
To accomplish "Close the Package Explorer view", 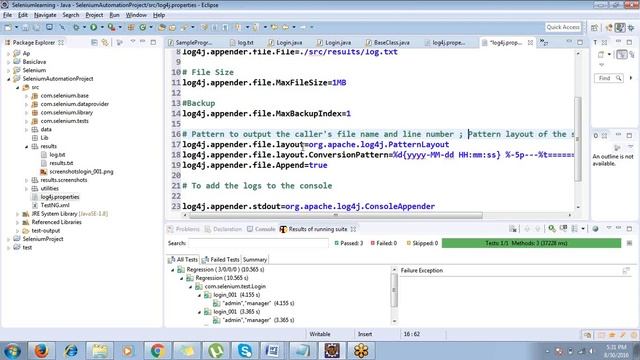I will point(61,42).
